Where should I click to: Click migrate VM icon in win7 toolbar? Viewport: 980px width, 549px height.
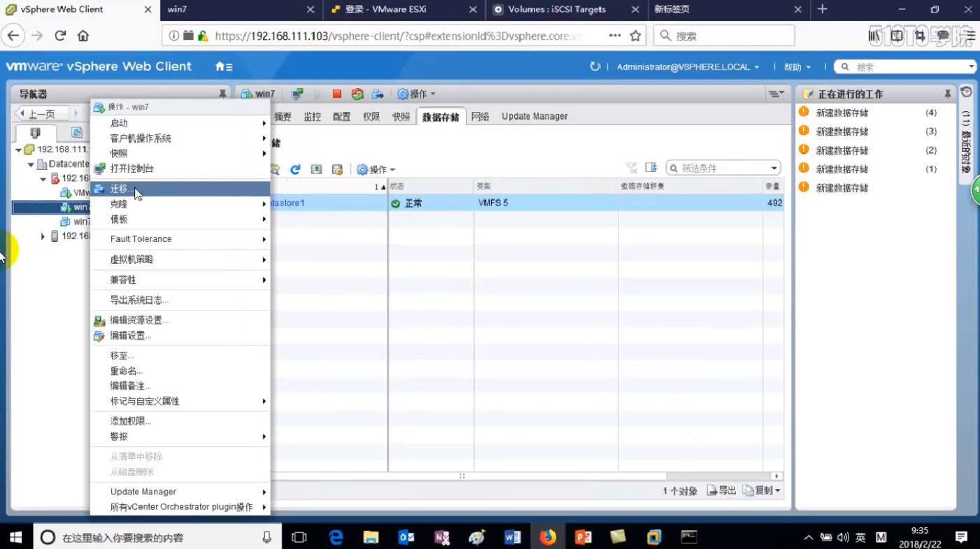(x=378, y=94)
